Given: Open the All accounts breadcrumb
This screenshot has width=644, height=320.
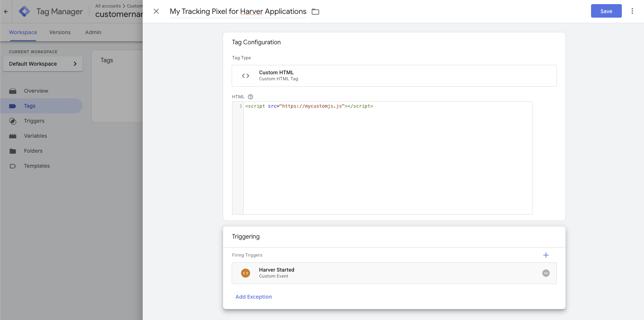Looking at the screenshot, I should 108,6.
